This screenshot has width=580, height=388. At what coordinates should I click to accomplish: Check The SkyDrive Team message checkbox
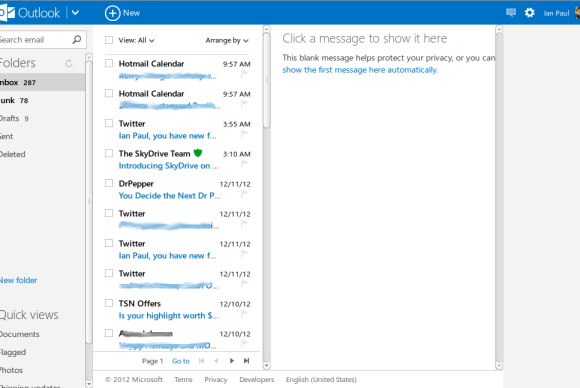tap(109, 153)
